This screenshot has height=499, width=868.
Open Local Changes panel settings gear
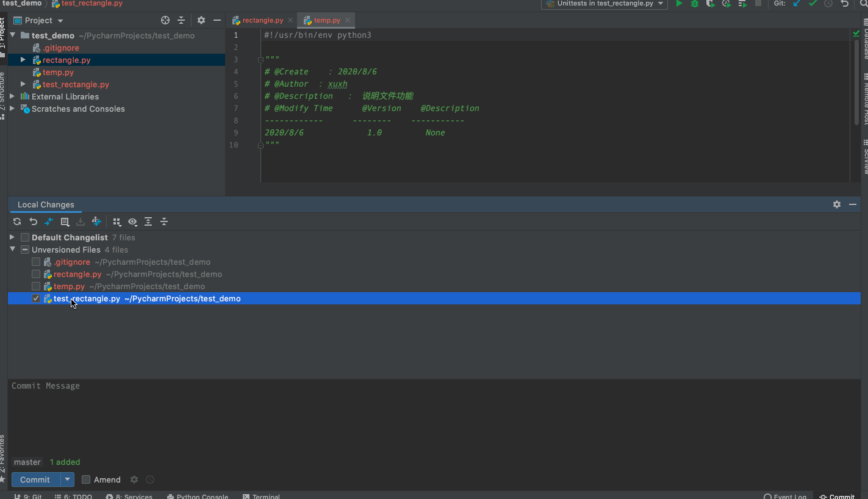837,204
